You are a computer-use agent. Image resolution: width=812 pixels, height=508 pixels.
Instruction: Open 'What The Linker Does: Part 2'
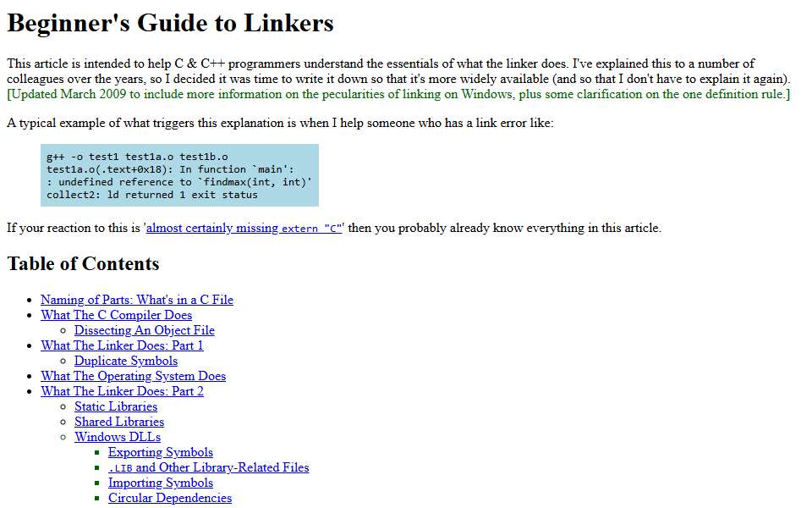click(x=122, y=391)
